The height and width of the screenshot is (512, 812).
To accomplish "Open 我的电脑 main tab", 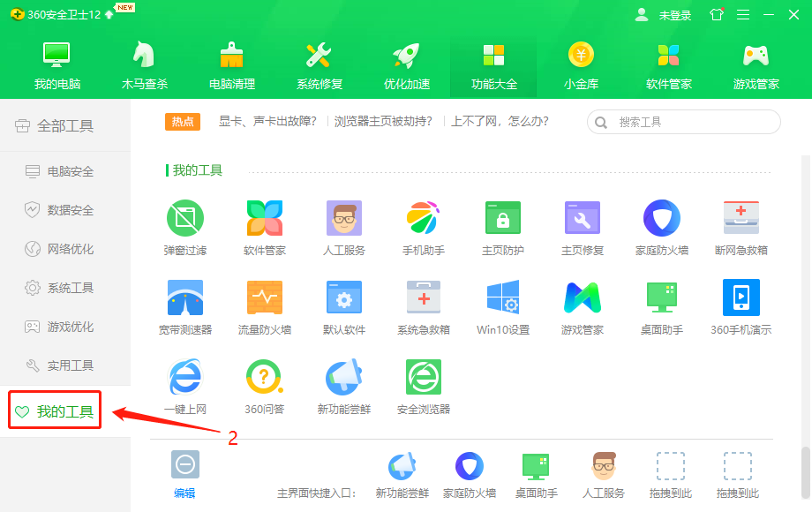I will click(x=57, y=65).
